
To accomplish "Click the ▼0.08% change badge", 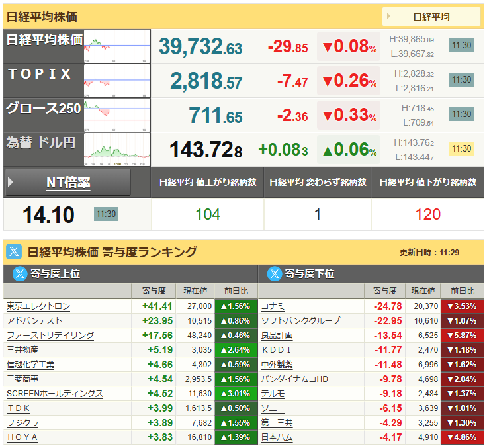I will (x=349, y=46).
